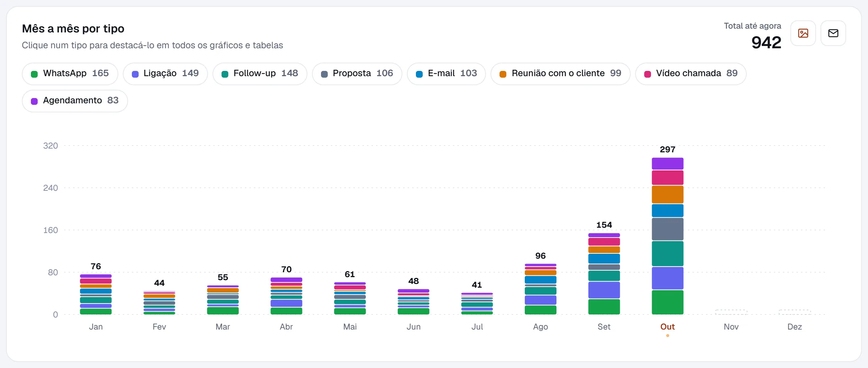The width and height of the screenshot is (868, 368).
Task: Select the Fev stacked bar
Action: click(x=159, y=303)
